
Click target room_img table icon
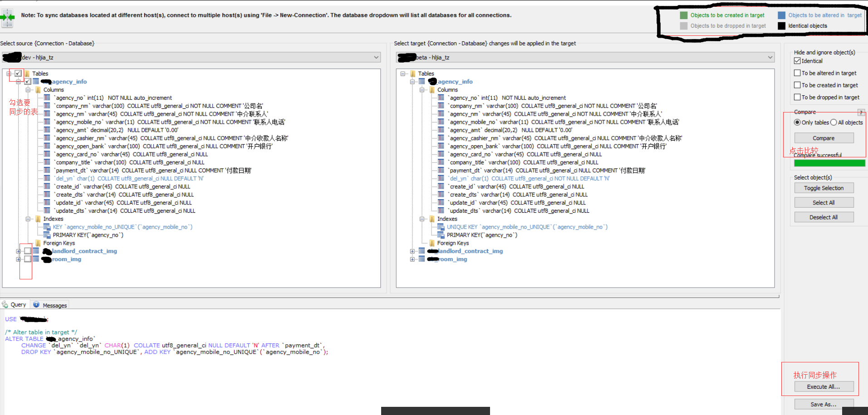pos(422,259)
